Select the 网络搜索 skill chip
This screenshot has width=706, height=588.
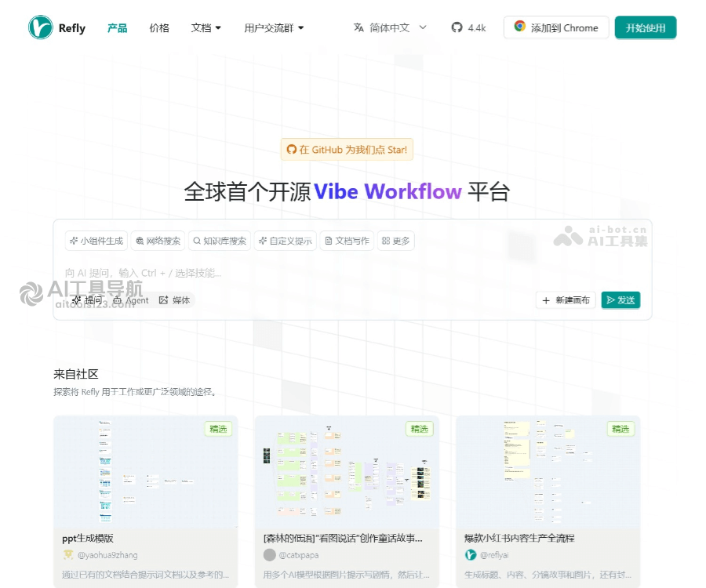pyautogui.click(x=158, y=241)
